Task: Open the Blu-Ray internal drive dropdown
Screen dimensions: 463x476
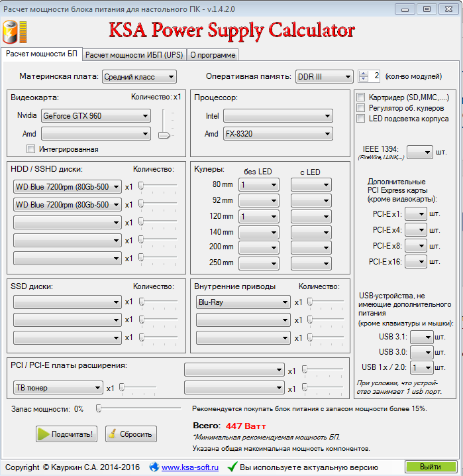Action: (x=243, y=302)
